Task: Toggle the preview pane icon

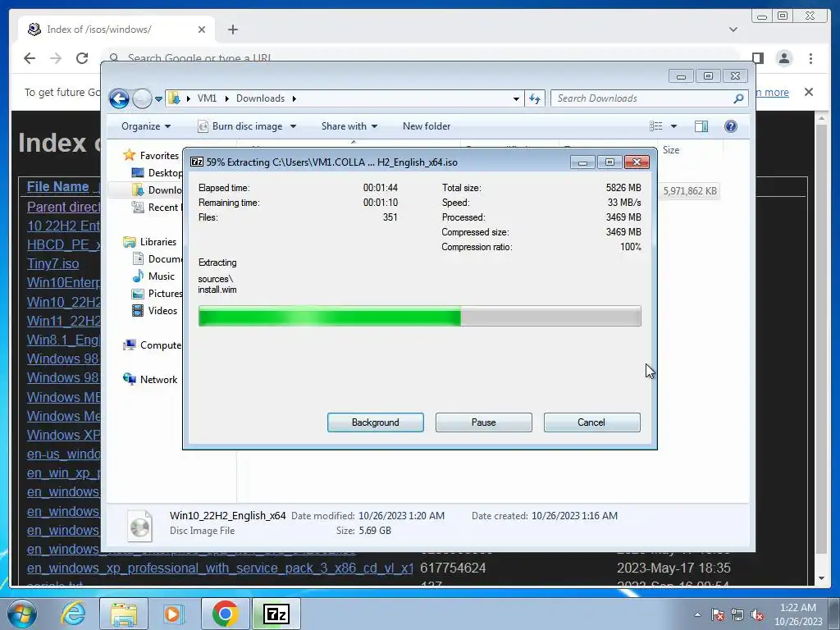Action: [701, 126]
